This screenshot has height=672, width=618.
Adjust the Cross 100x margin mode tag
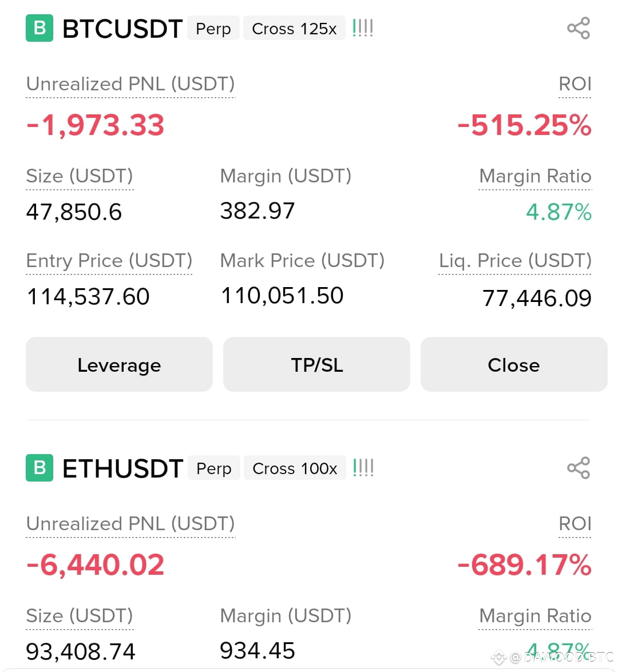295,468
